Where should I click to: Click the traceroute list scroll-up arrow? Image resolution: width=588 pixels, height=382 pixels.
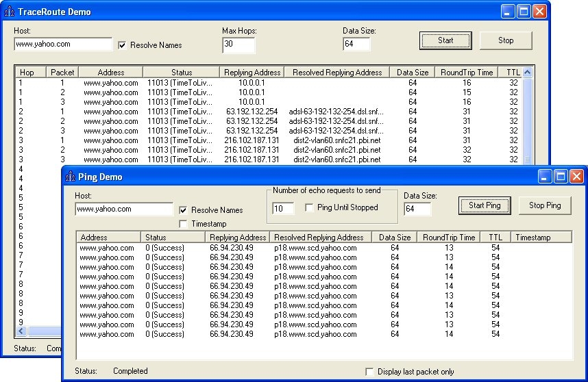[x=527, y=73]
